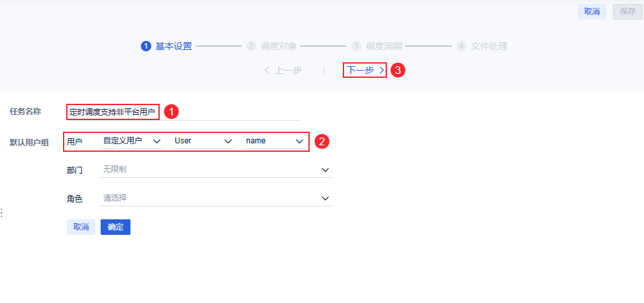
Task: Click the 下一步 link
Action: point(360,70)
